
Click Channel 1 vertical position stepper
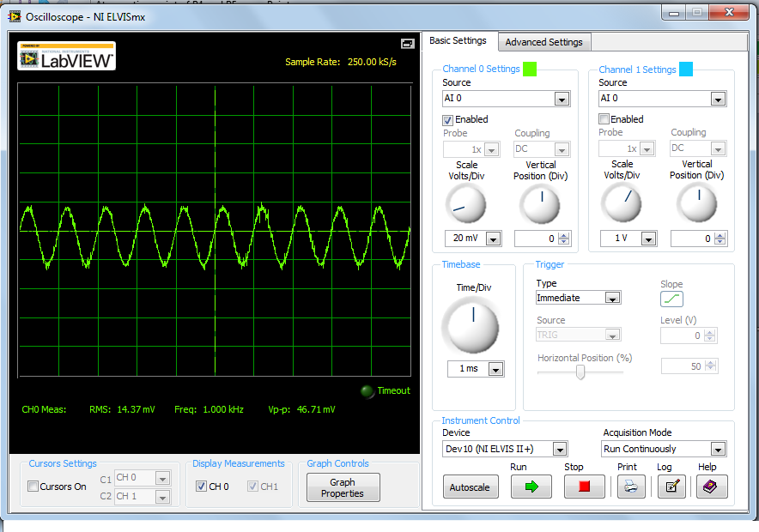[720, 239]
